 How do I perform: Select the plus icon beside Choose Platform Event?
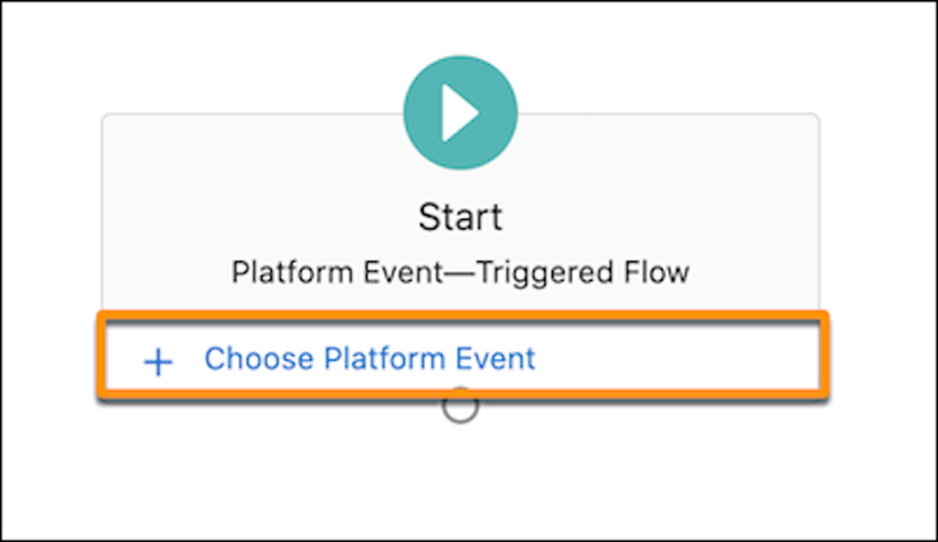[159, 361]
